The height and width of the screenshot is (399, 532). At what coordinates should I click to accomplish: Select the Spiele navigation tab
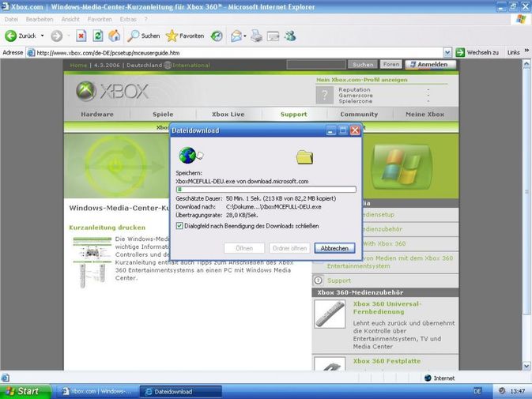(163, 115)
